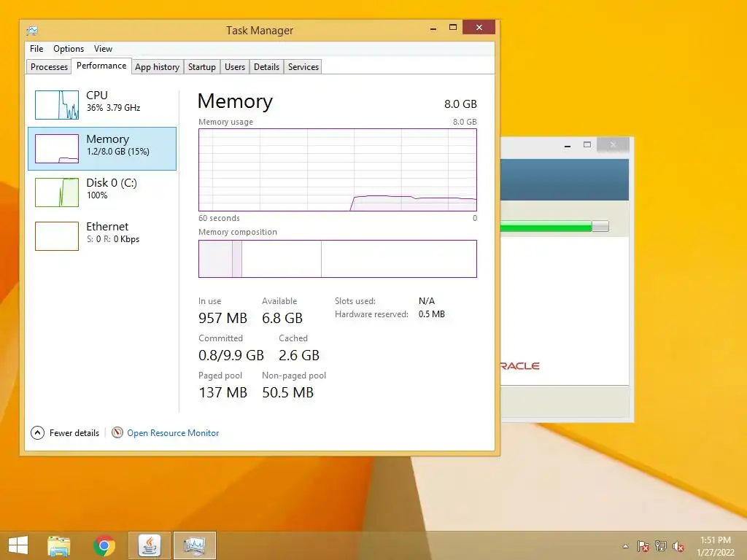
Task: Switch to the Processes tab
Action: tap(49, 66)
